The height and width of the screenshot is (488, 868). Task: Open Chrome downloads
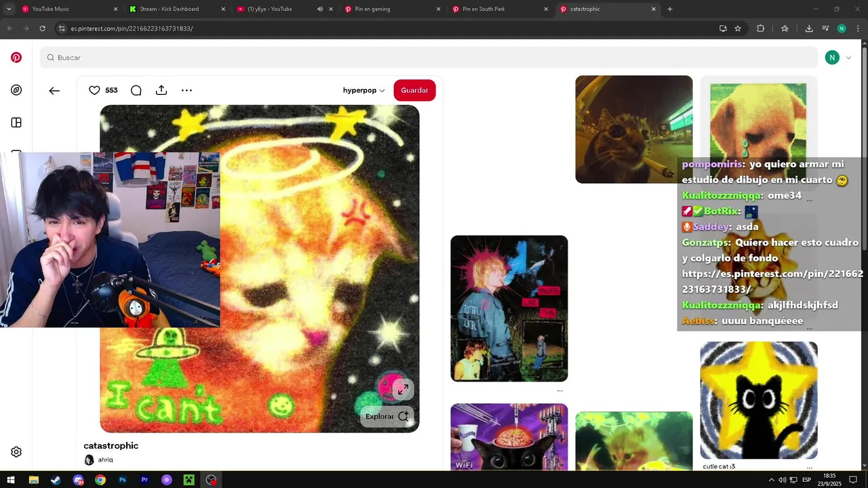pyautogui.click(x=809, y=28)
